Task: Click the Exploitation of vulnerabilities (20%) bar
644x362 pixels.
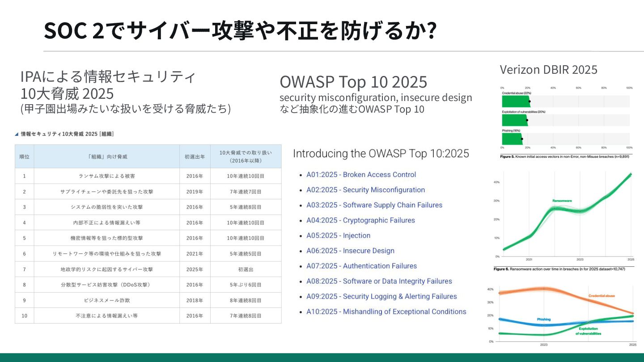Action: click(515, 120)
